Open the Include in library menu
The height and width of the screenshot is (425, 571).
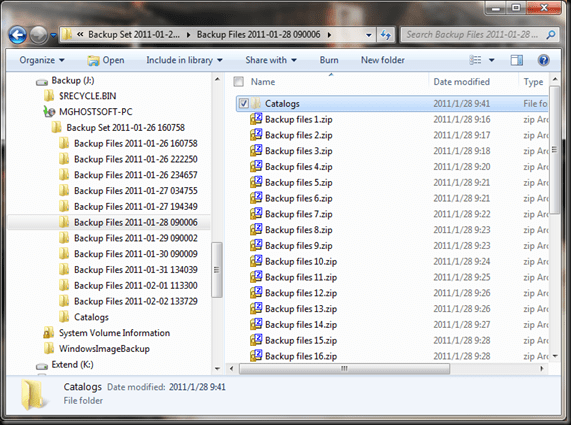[x=184, y=60]
